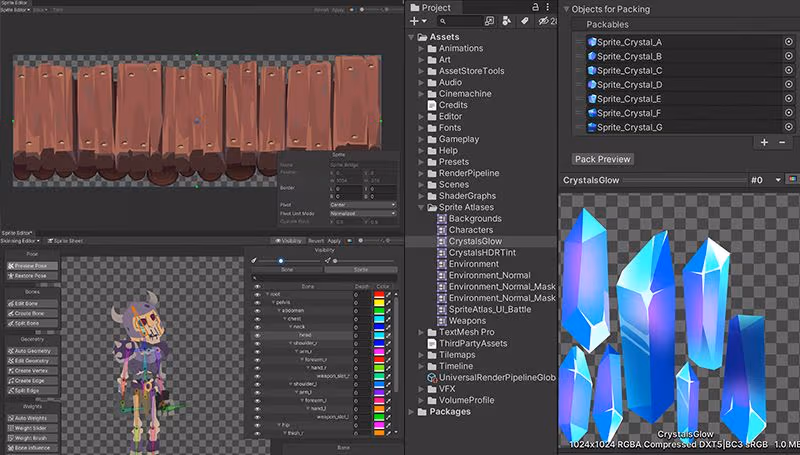Toggle the Visibility panel button

(x=289, y=240)
